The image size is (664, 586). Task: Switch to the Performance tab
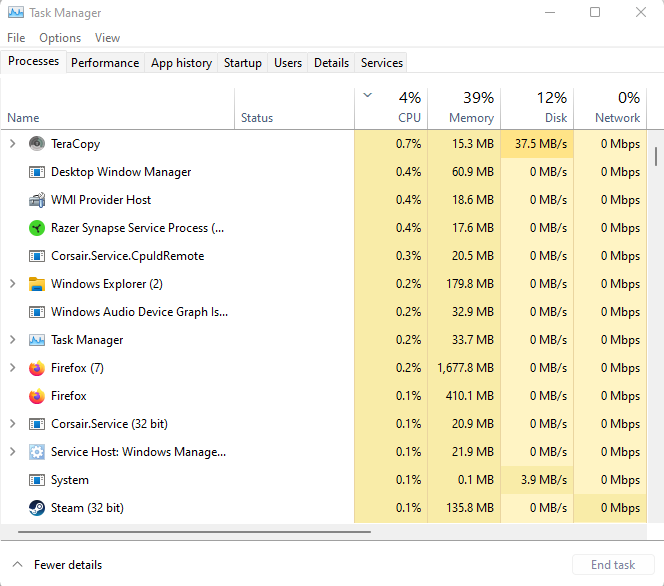105,63
